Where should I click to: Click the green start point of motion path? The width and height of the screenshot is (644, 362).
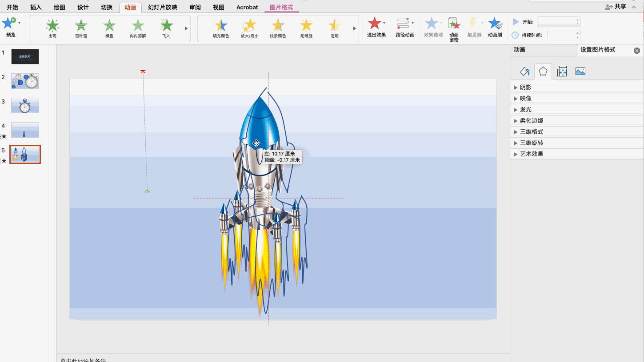click(147, 191)
